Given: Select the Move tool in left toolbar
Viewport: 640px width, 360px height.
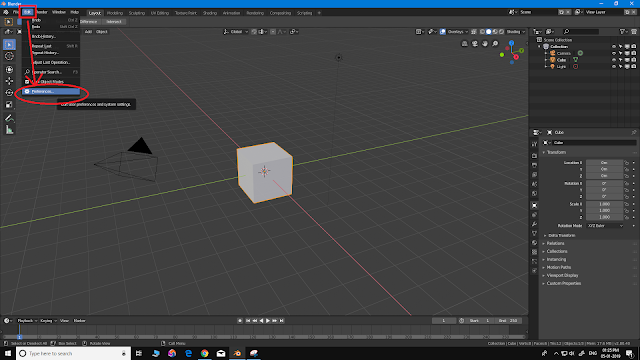Looking at the screenshot, I should [9, 81].
